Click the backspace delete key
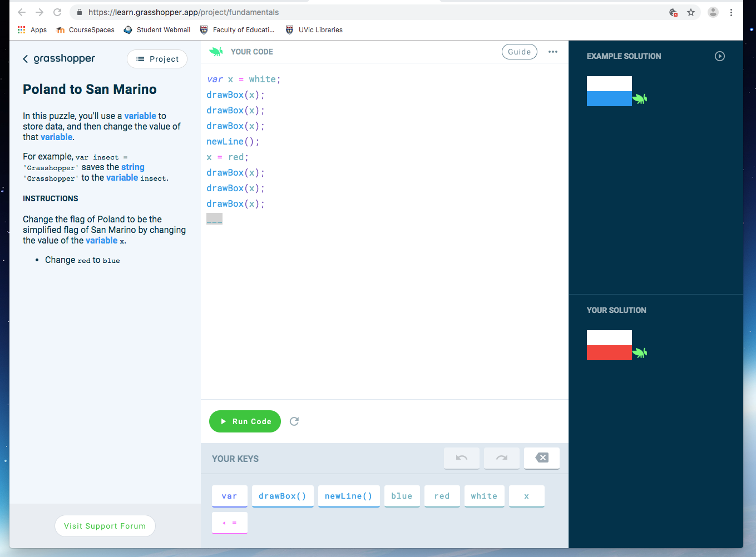The width and height of the screenshot is (756, 557). [541, 458]
